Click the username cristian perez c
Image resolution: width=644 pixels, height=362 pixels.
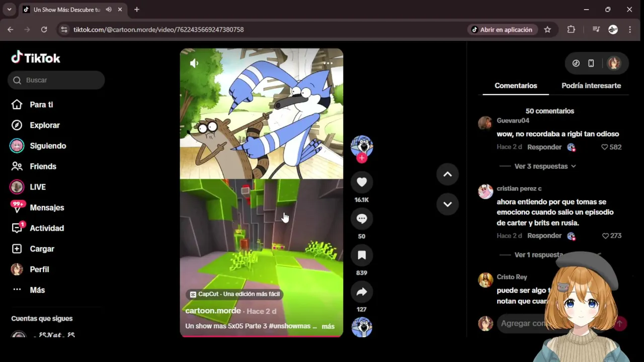tap(519, 189)
